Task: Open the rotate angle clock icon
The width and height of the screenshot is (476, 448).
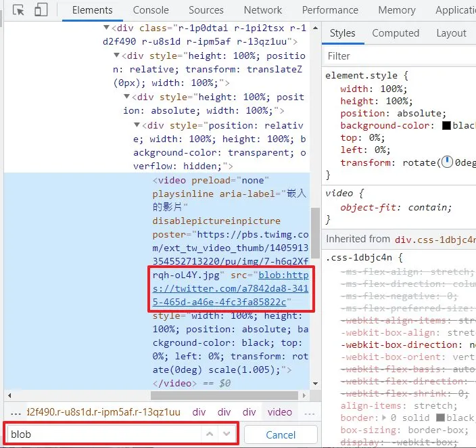Action: point(447,162)
